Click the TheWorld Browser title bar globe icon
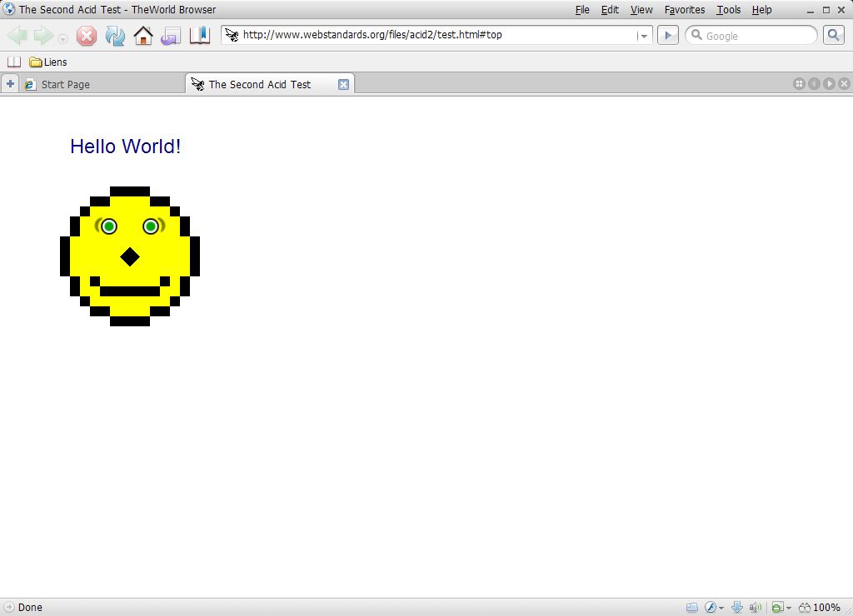Viewport: 853px width, 616px height. pyautogui.click(x=8, y=8)
